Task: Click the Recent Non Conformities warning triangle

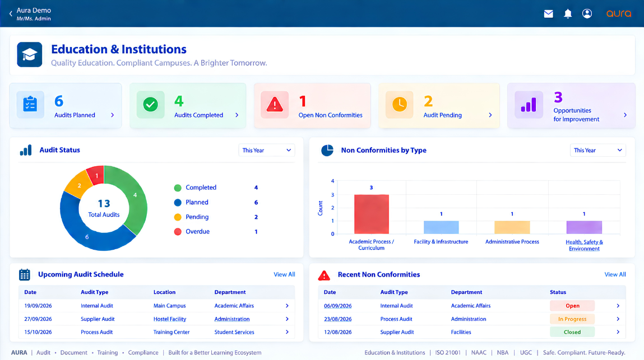Action: point(324,275)
